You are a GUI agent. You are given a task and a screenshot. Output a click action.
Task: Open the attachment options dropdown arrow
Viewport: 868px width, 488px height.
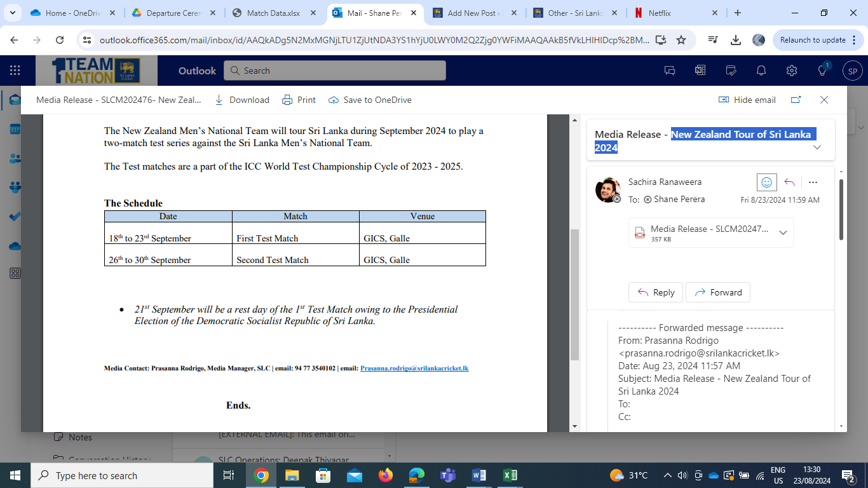pyautogui.click(x=783, y=233)
